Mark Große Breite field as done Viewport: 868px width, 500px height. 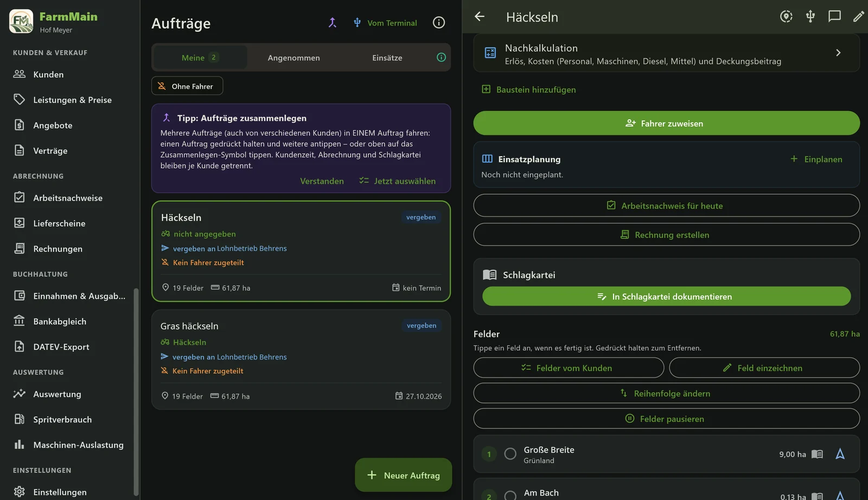point(510,454)
